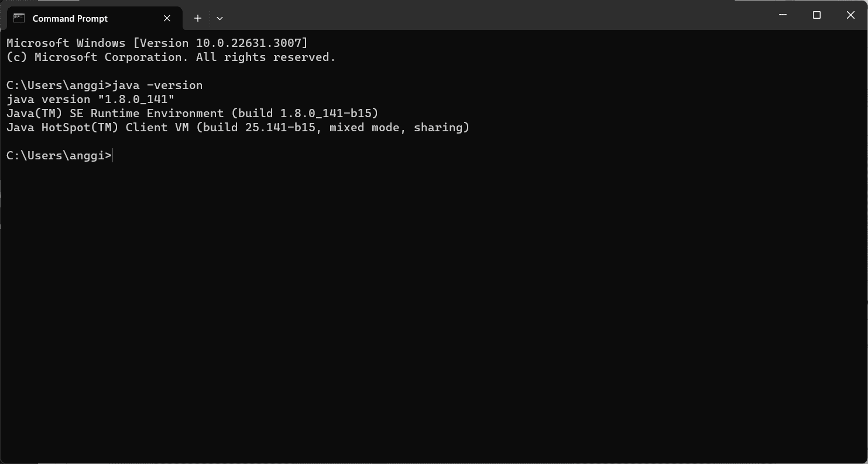
Task: Click the Microsoft Corporation copyright line
Action: pyautogui.click(x=171, y=57)
